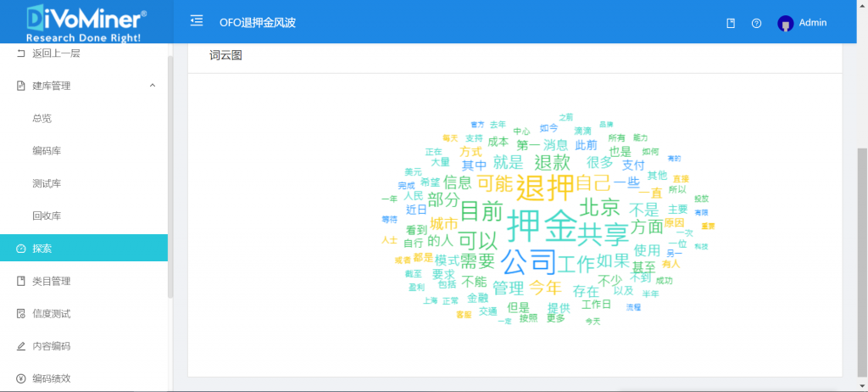Click the word 工作日 in cloud
Screen dimensions: 868x392
(x=596, y=304)
